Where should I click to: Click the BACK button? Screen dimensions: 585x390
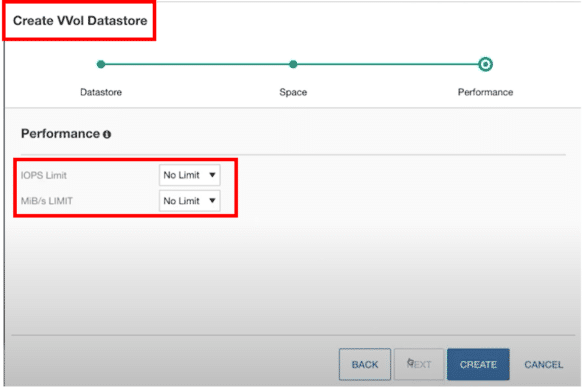tap(365, 364)
